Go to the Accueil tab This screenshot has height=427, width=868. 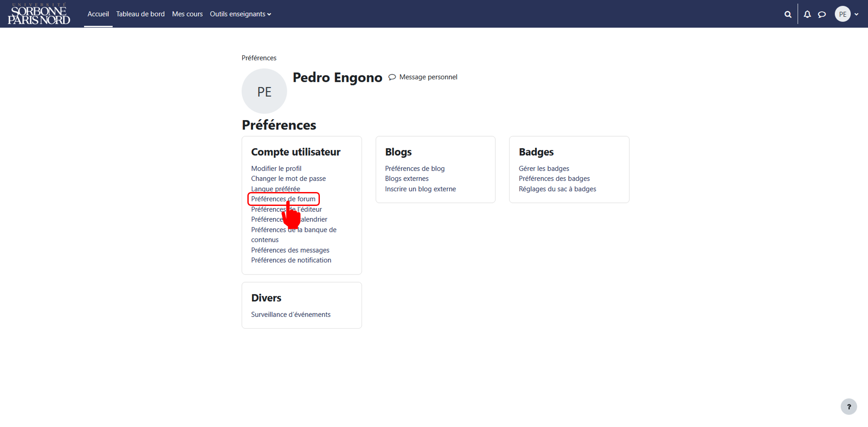[x=98, y=14]
